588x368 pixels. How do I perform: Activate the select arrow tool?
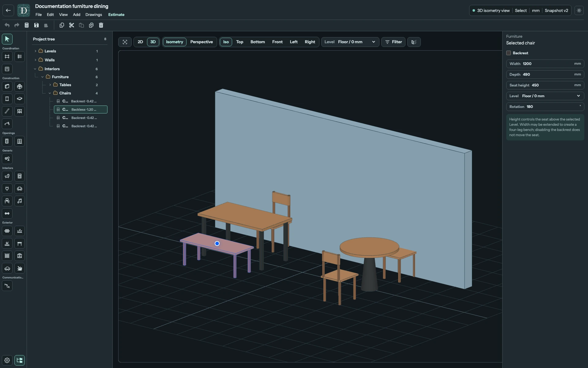pyautogui.click(x=7, y=39)
